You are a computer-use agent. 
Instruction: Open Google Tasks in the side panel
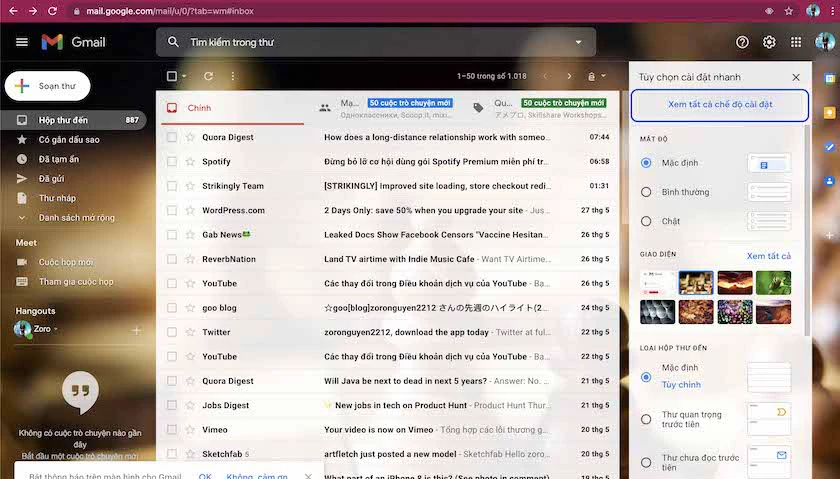tap(829, 147)
